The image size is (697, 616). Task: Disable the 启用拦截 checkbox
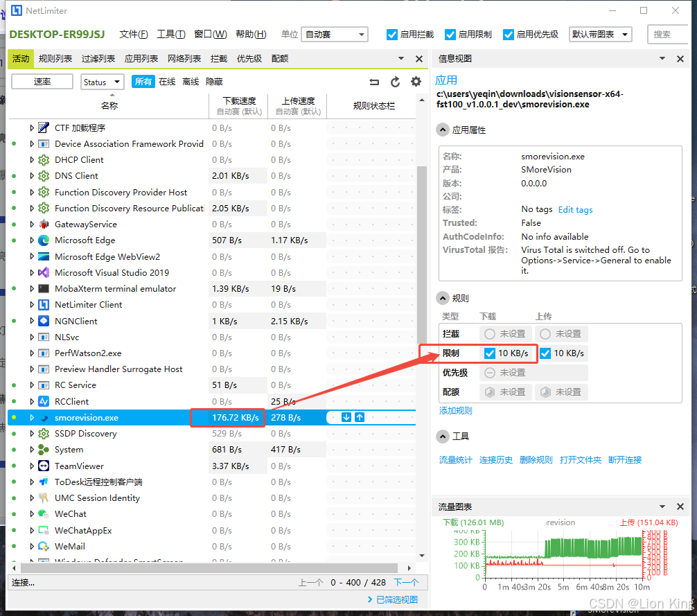[392, 35]
